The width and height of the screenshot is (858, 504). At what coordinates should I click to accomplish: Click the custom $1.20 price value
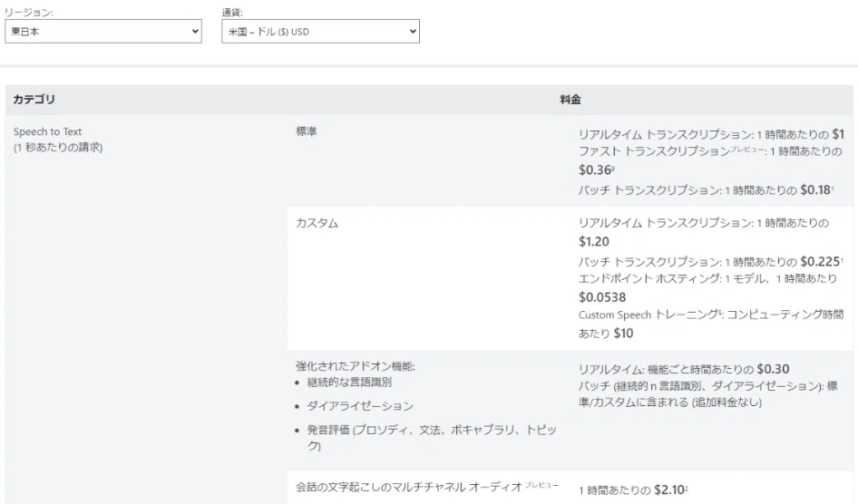594,242
